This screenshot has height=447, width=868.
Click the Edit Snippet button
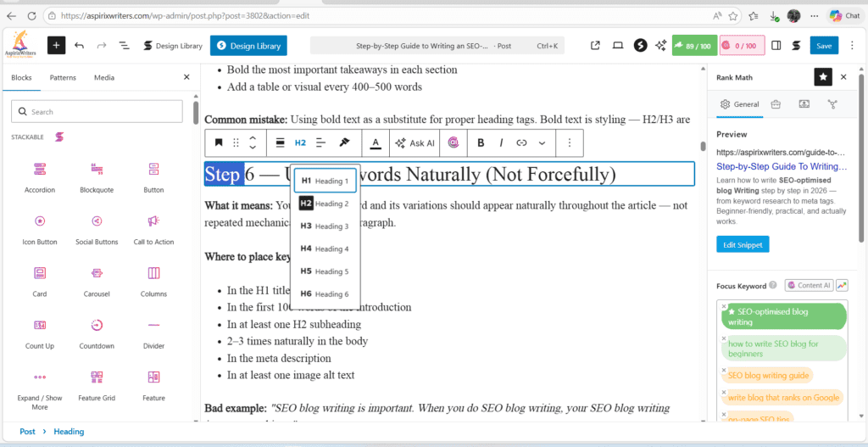(743, 244)
